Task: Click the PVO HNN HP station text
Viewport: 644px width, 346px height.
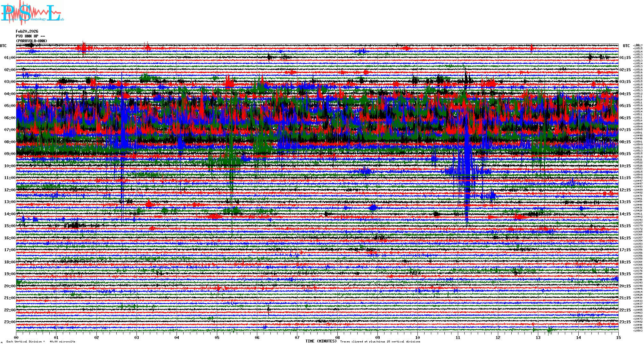Action: pyautogui.click(x=30, y=36)
